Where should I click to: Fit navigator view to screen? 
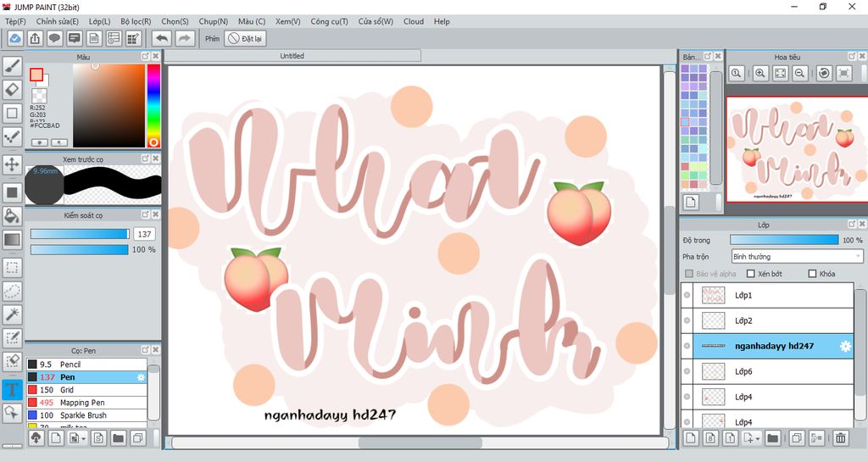[x=780, y=73]
